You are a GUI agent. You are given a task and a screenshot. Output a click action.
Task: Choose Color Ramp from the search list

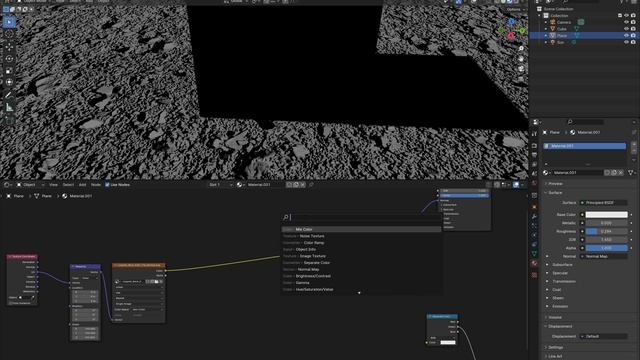pyautogui.click(x=361, y=243)
